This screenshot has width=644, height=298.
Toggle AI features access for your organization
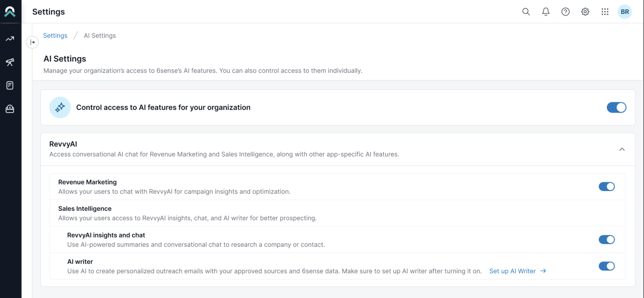pos(616,107)
